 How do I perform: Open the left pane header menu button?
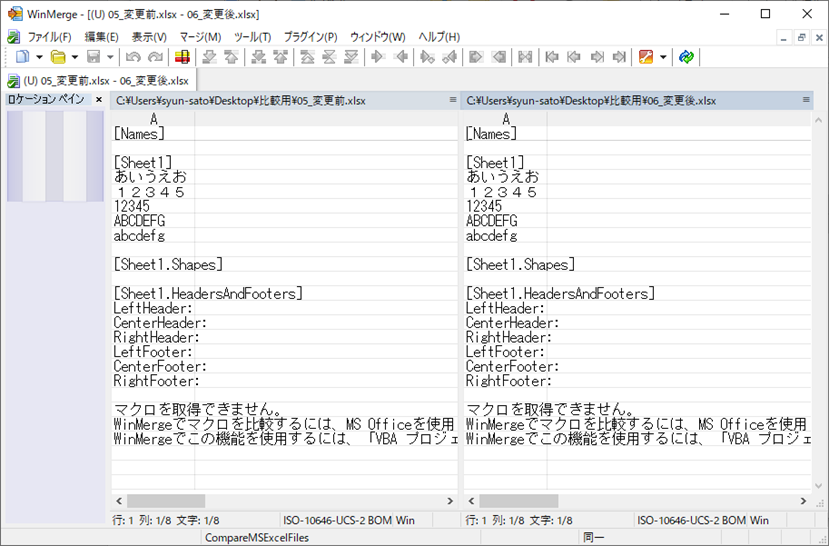[453, 100]
